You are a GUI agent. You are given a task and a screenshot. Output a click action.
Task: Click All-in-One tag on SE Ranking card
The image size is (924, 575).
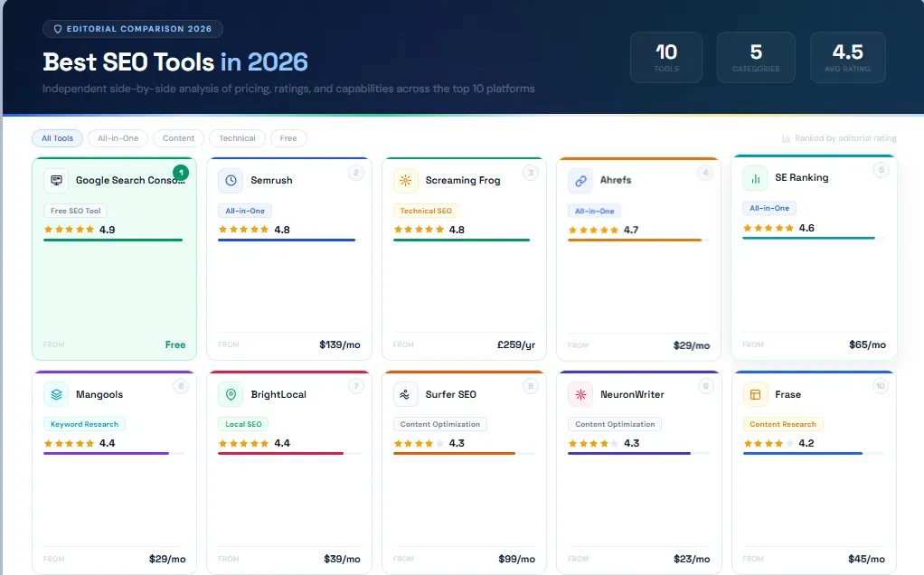click(769, 208)
